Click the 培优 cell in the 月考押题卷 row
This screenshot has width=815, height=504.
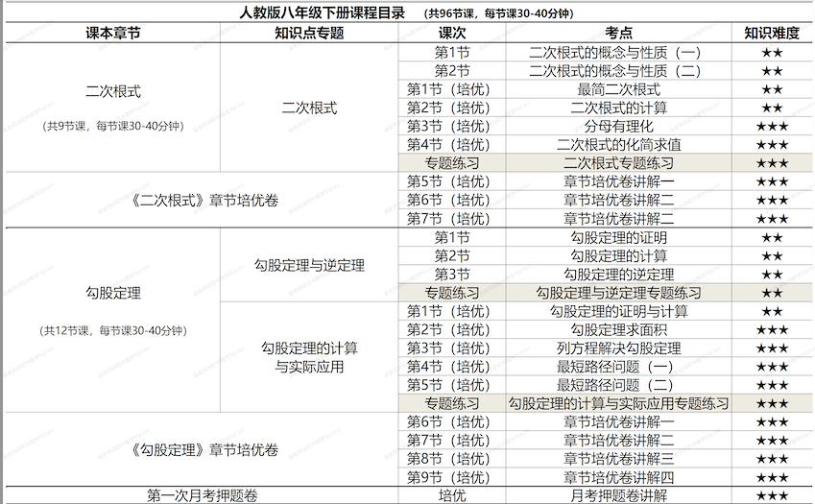[452, 495]
